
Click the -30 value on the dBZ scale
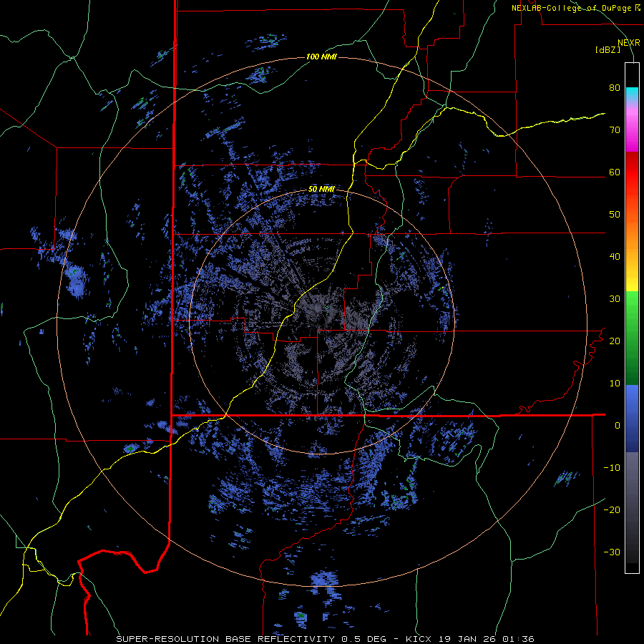612,552
